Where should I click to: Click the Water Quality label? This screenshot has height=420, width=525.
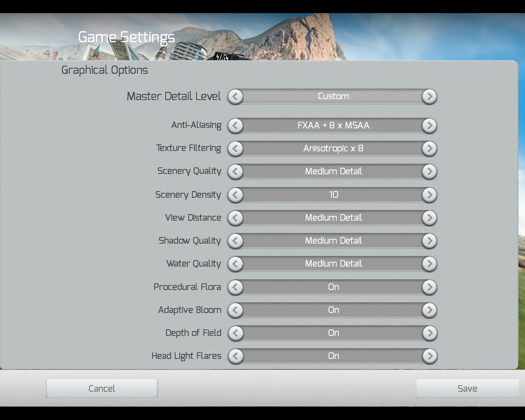point(194,264)
